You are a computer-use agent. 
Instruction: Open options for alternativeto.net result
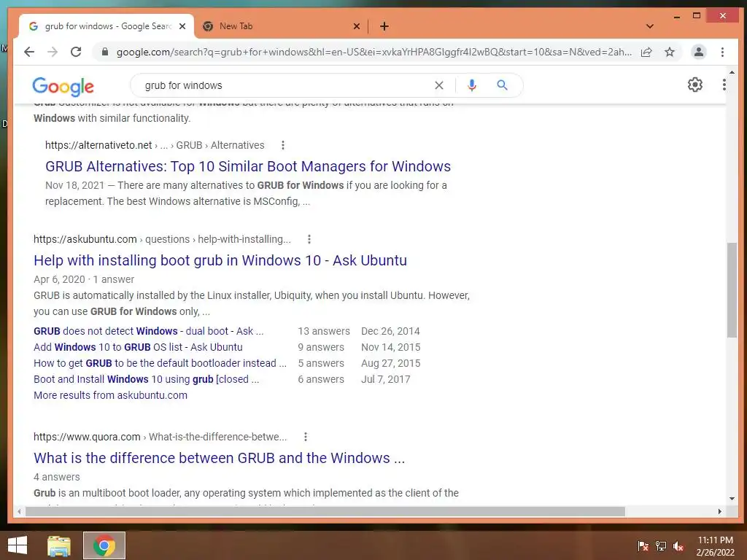tap(283, 145)
